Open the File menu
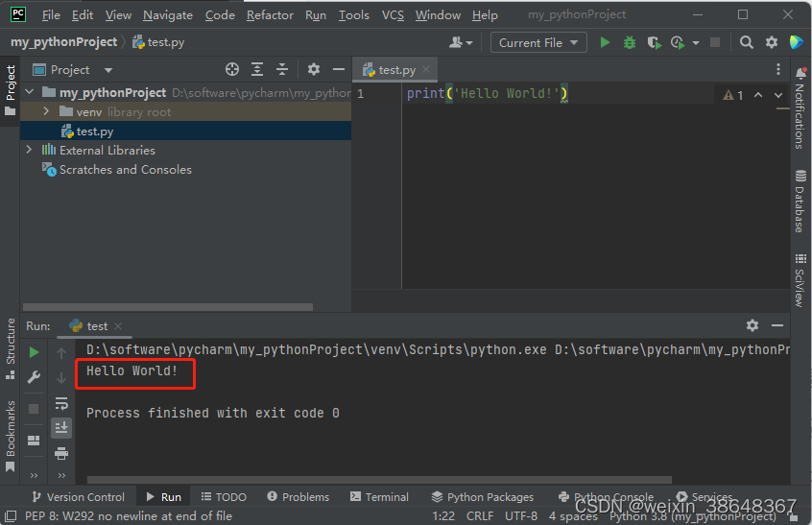Image resolution: width=812 pixels, height=525 pixels. (51, 15)
